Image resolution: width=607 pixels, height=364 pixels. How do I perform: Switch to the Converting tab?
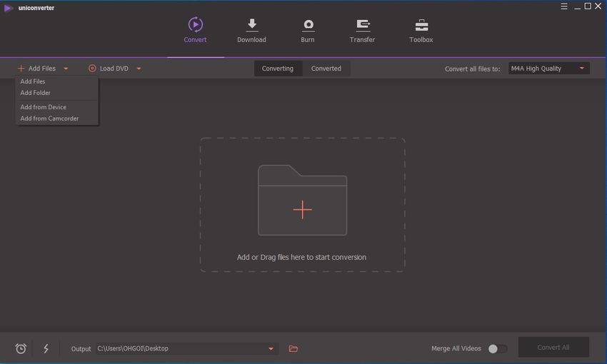point(278,69)
